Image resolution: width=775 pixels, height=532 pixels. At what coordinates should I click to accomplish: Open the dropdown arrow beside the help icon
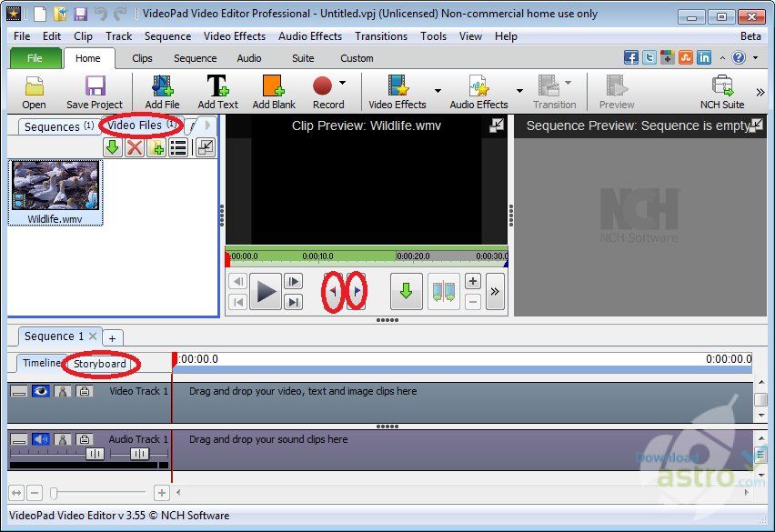[x=755, y=58]
